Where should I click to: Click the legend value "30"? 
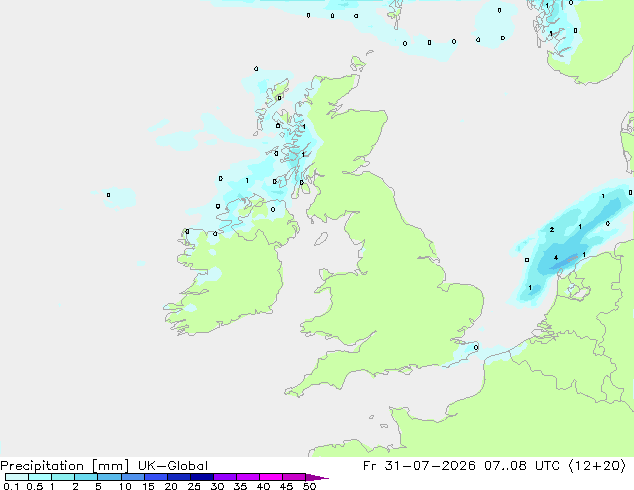[217, 486]
